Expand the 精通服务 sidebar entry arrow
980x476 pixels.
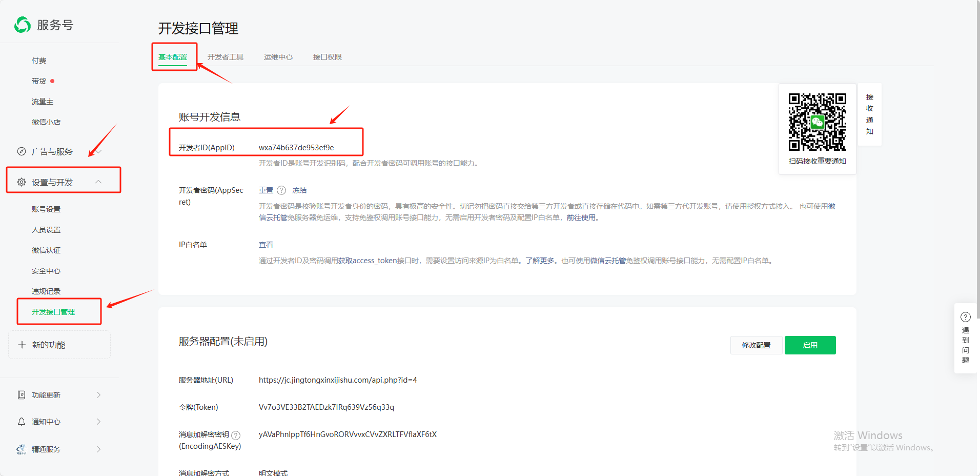pos(98,449)
